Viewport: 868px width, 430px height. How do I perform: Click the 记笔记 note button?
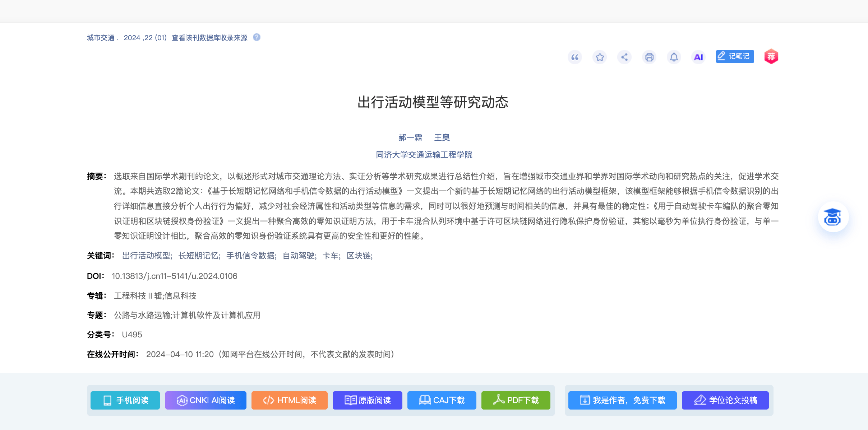point(735,56)
